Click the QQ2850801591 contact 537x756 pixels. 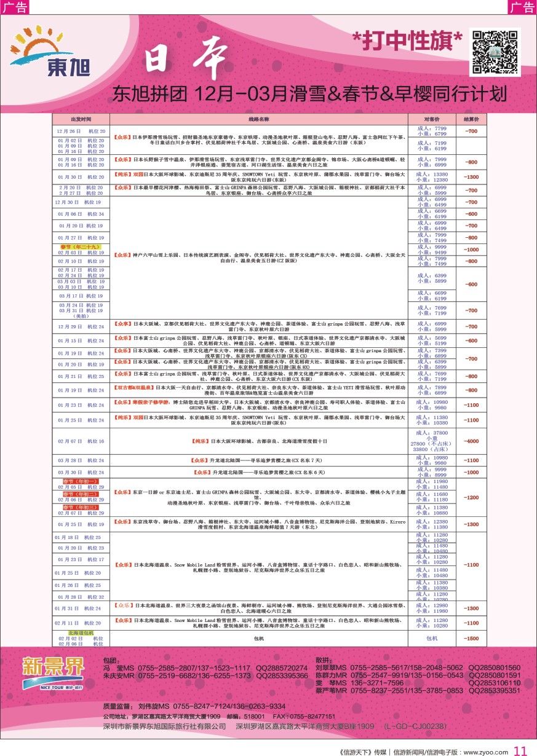pos(495,675)
